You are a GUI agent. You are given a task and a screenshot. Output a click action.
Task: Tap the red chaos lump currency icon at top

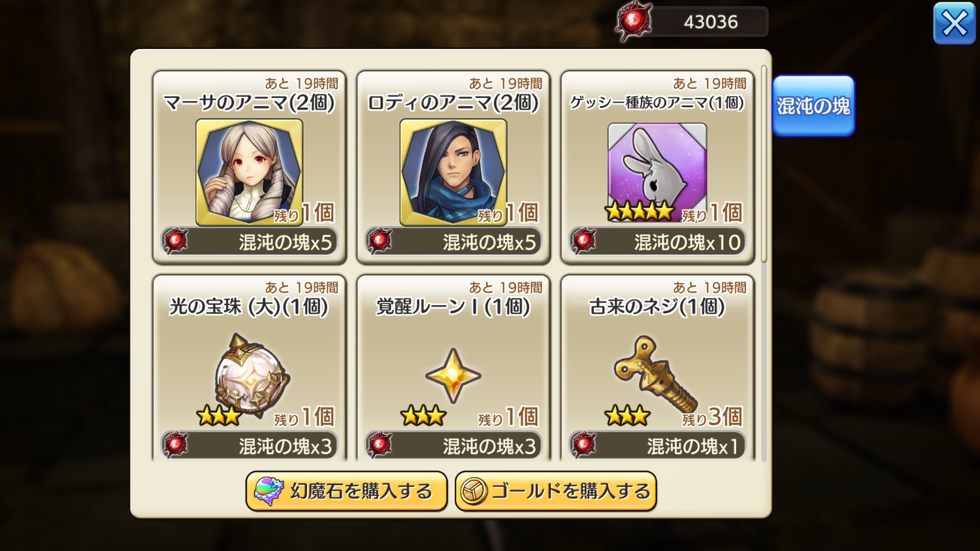pyautogui.click(x=633, y=22)
